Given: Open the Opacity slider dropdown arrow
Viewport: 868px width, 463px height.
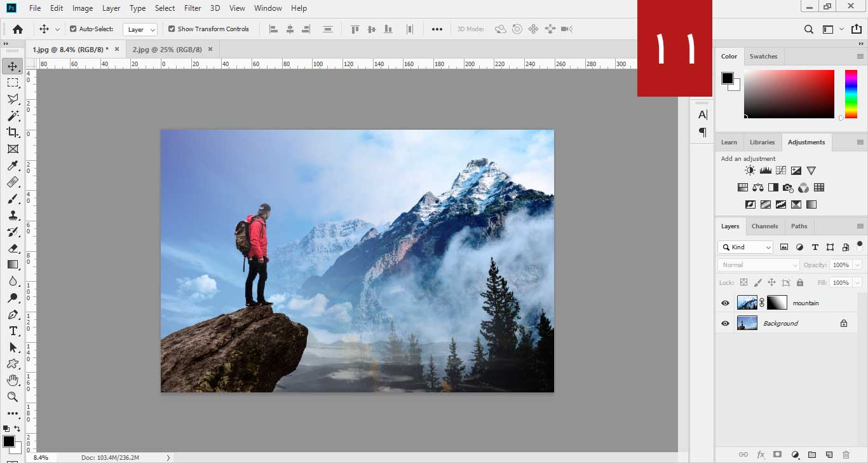Looking at the screenshot, I should (857, 265).
